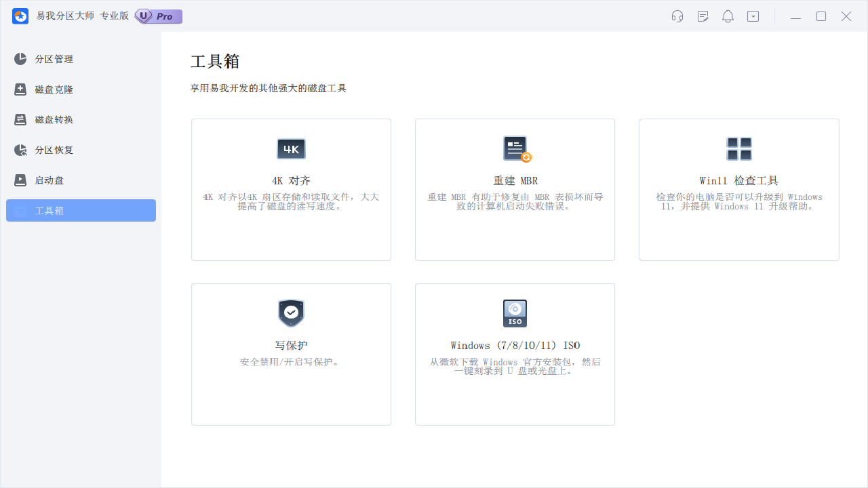Click the Pro license badge
Screen dimensions: 868x488
(x=157, y=16)
